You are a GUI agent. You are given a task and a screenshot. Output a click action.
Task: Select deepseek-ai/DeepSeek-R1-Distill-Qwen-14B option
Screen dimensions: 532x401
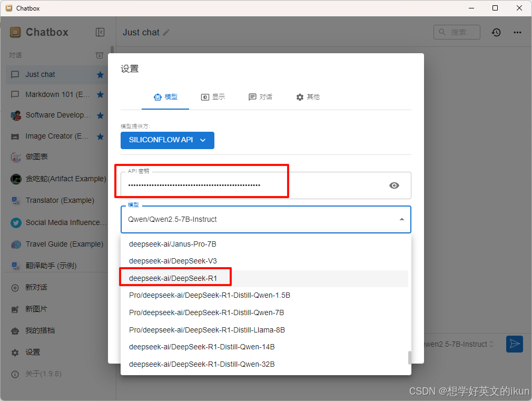(264, 347)
